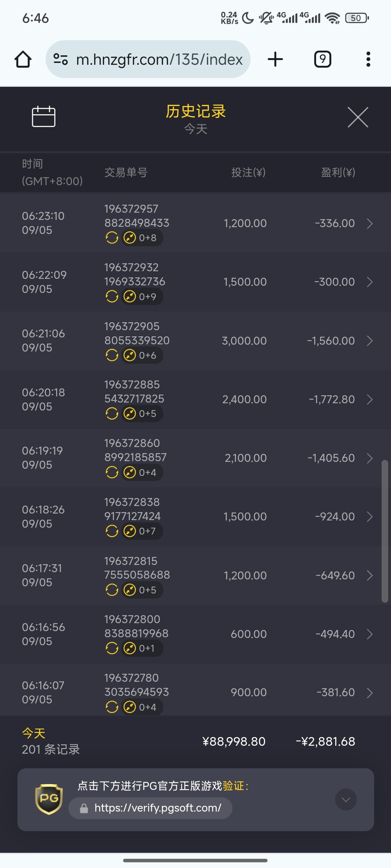Select the 06:19:19 transaction row

195,458
